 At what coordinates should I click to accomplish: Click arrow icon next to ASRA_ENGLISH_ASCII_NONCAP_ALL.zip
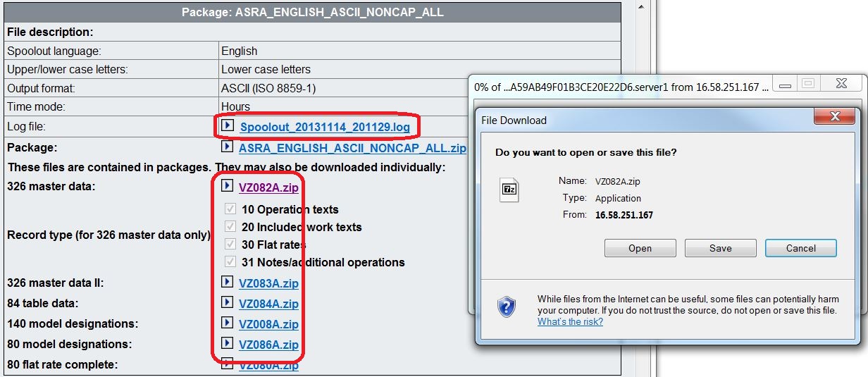[x=227, y=147]
